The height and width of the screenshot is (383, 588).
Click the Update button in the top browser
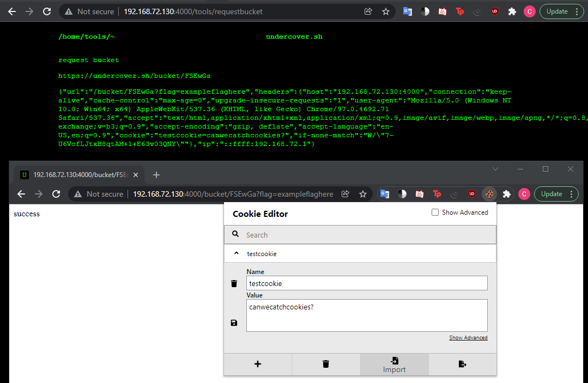coord(561,11)
